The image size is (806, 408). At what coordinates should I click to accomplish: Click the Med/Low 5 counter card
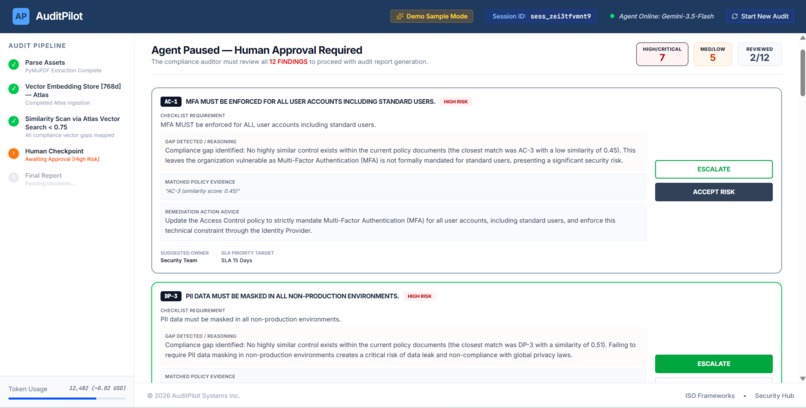(712, 54)
